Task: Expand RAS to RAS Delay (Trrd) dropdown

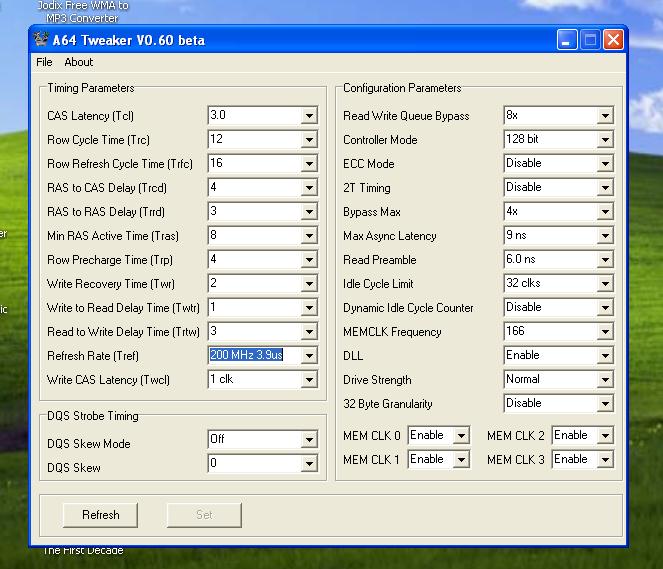Action: click(309, 212)
